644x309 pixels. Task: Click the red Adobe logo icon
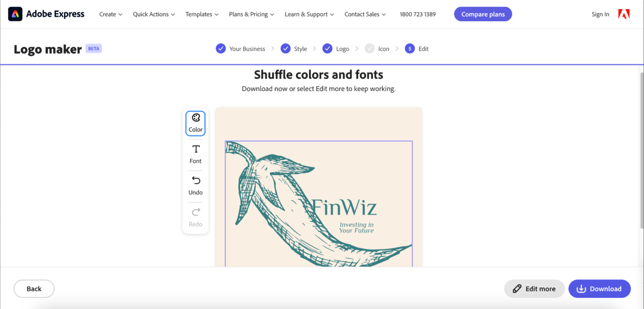pyautogui.click(x=624, y=14)
